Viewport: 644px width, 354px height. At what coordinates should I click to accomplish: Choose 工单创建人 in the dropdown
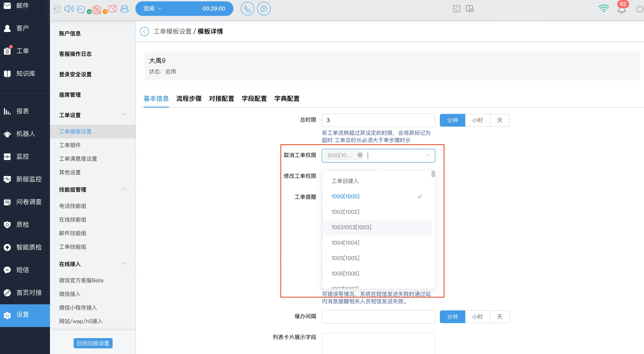(x=377, y=181)
